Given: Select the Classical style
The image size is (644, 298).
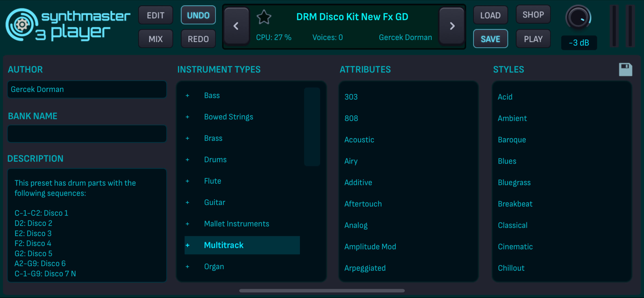Looking at the screenshot, I should 512,225.
